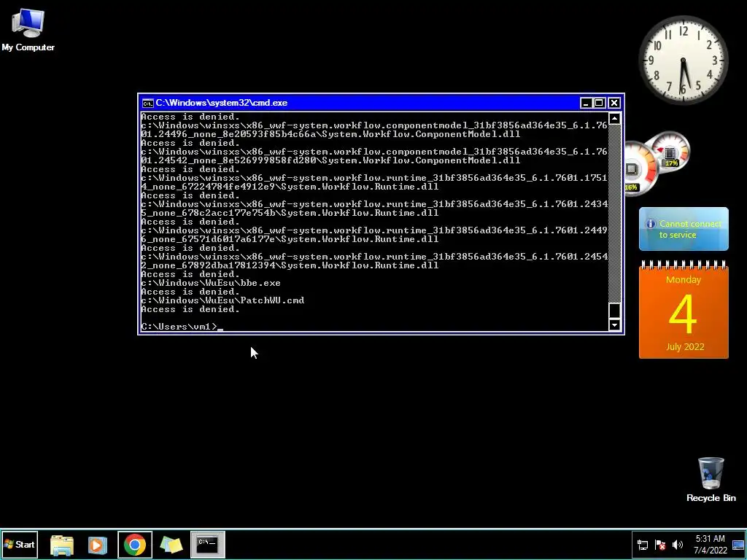Click the memory gauge showing 17%
Screen dimensions: 747x560
click(x=670, y=152)
